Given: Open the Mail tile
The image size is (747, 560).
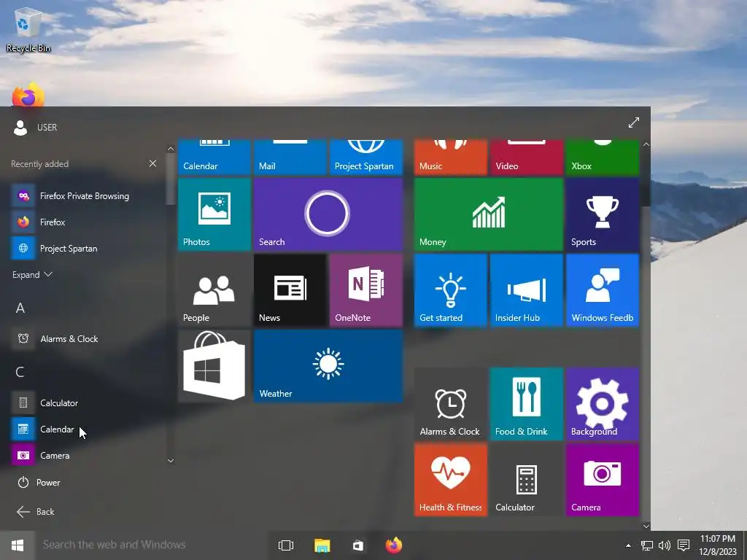Looking at the screenshot, I should point(290,157).
